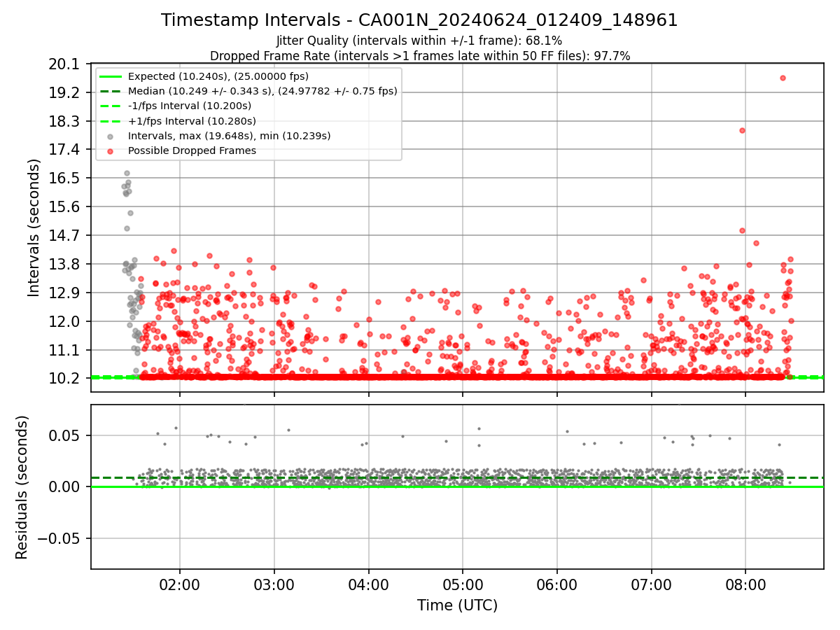
Task: Click the x-axis tick label '07:00'
Action: point(652,584)
